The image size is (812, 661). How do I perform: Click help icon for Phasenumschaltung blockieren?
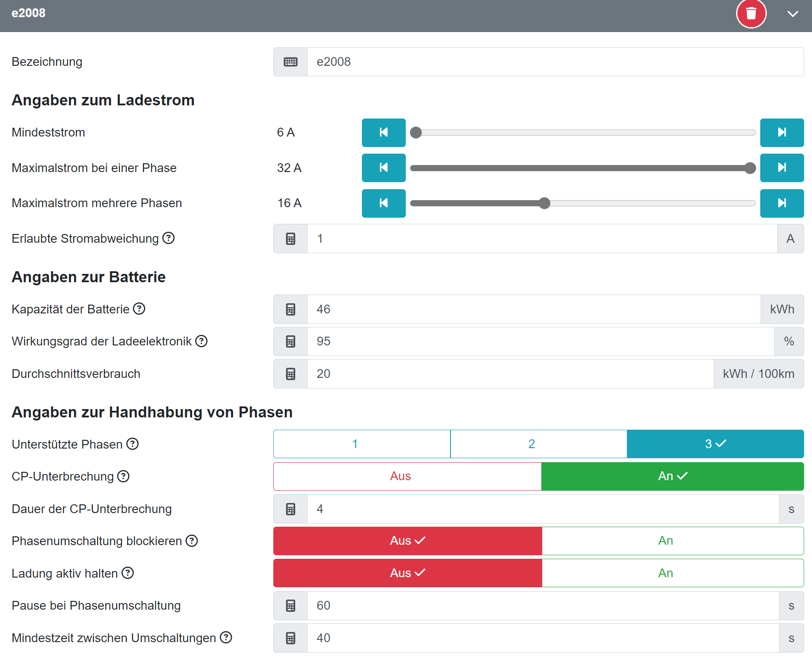click(192, 541)
